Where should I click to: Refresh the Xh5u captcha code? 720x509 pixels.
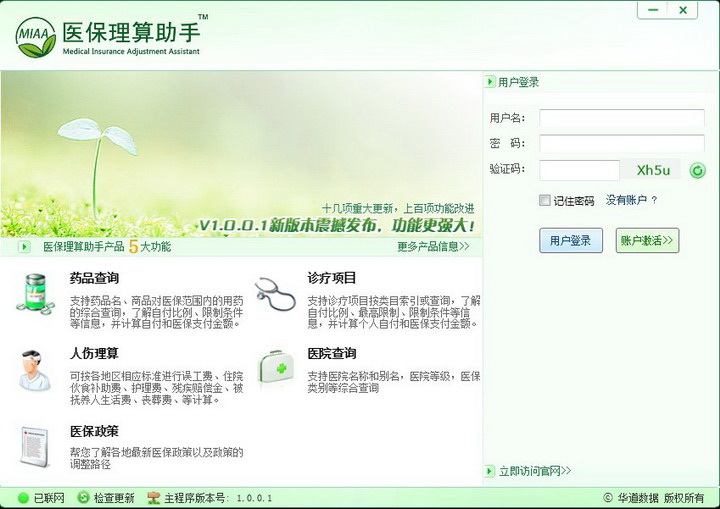coord(698,171)
